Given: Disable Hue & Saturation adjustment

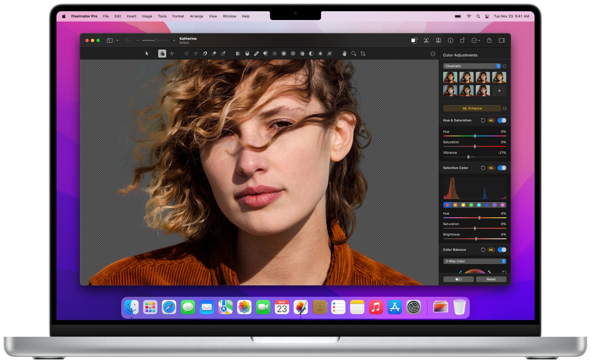Looking at the screenshot, I should (501, 120).
